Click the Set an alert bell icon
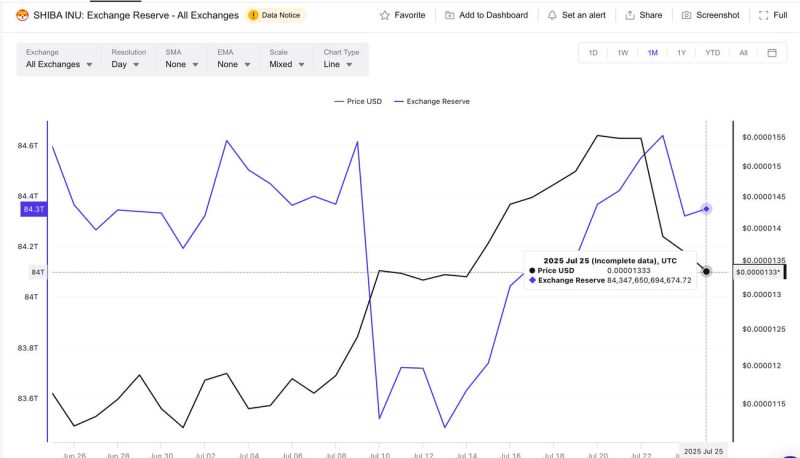800x458 pixels. click(552, 15)
